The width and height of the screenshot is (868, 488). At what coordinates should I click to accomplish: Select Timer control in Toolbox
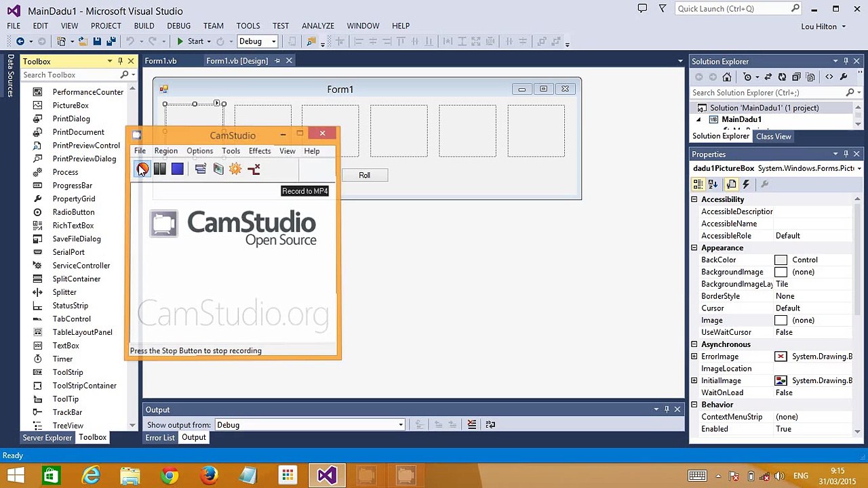[x=62, y=359]
